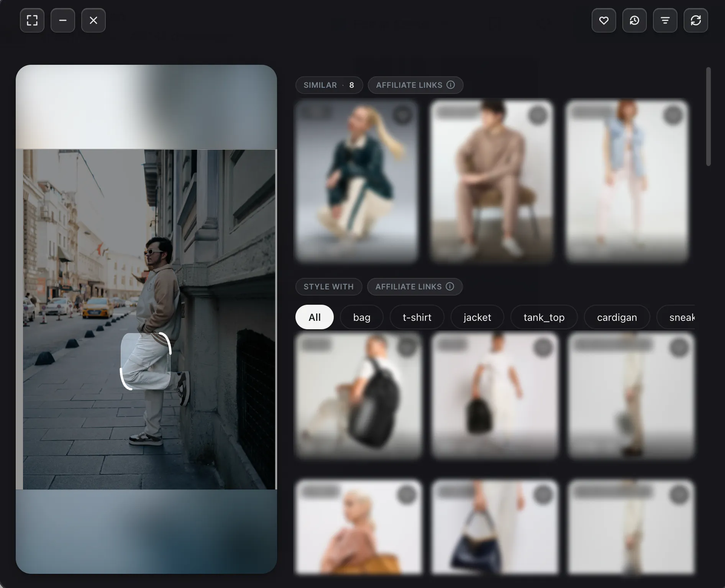The width and height of the screenshot is (725, 588).
Task: Open the seated tan tracksuit thumbnail
Action: pyautogui.click(x=492, y=181)
